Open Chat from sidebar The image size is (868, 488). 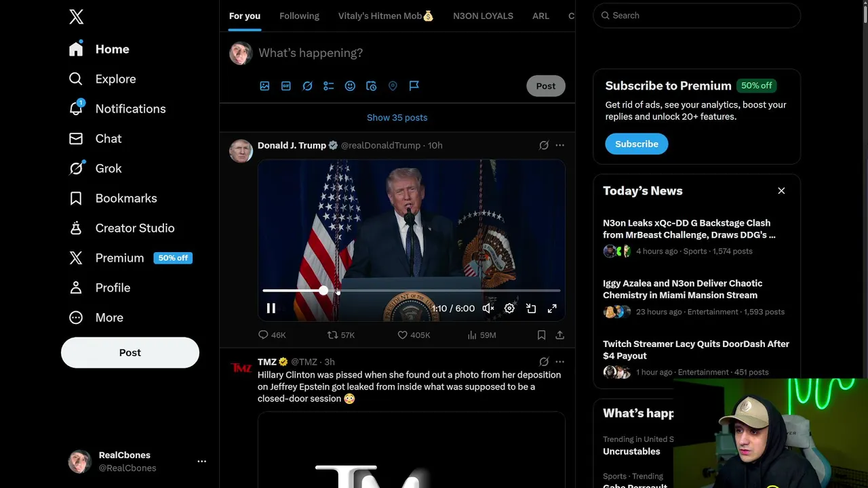(96, 139)
